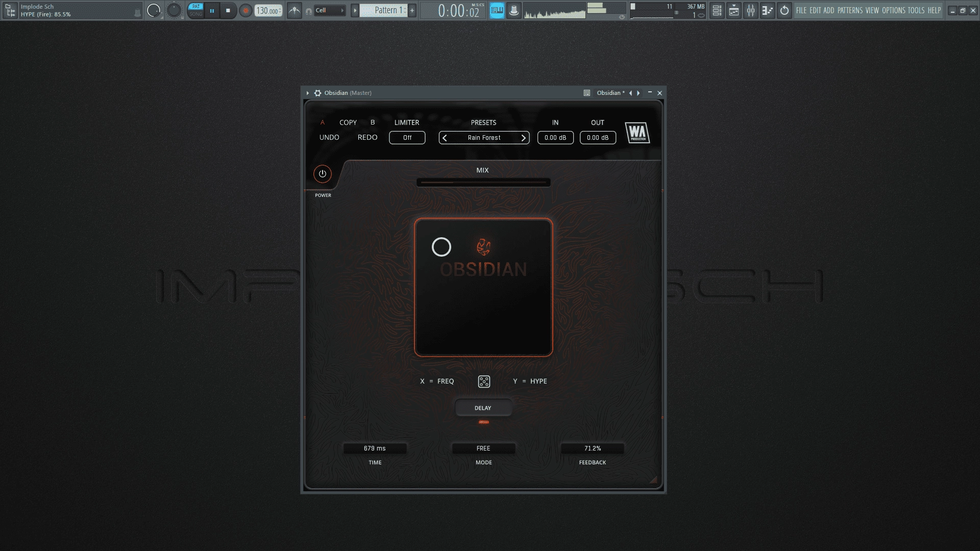The image size is (980, 551).
Task: Go to previous wrapper preset with the left triangle
Action: coord(630,93)
